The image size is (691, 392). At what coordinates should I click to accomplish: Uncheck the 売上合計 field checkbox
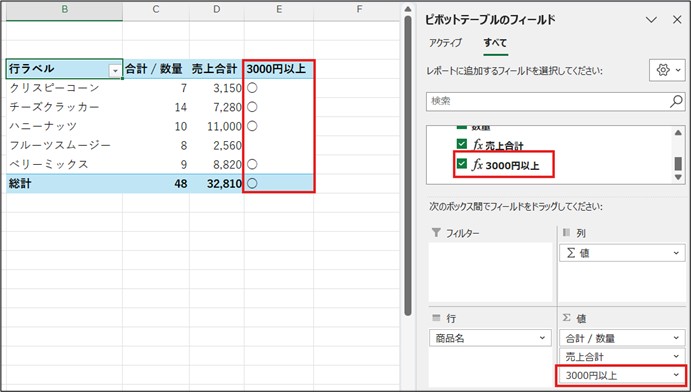pyautogui.click(x=461, y=144)
